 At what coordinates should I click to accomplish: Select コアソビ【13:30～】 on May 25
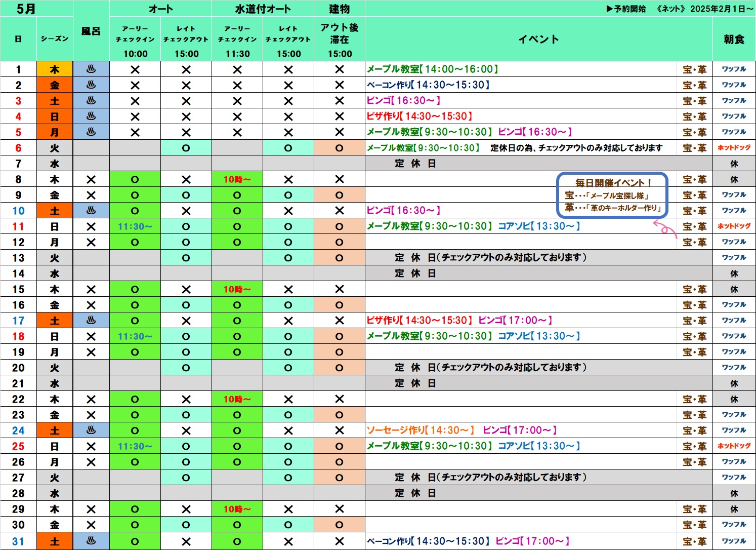(x=539, y=446)
